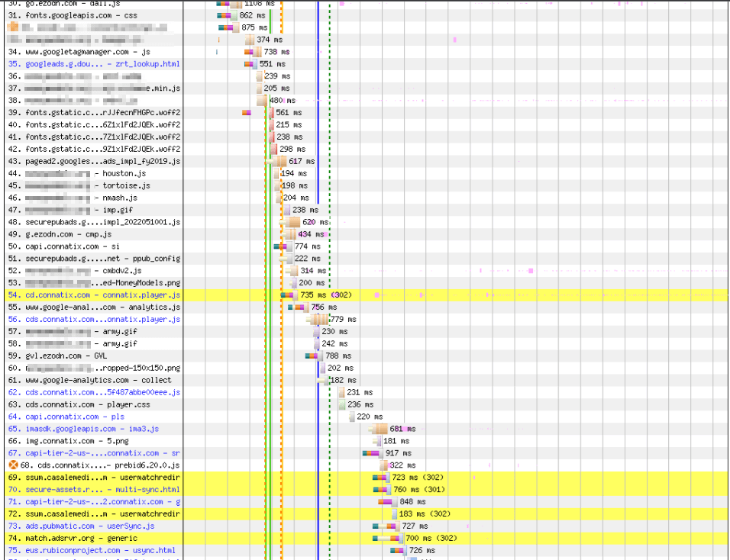Select row 34 www.googletagmanager.com js
Image resolution: width=730 pixels, height=560 pixels.
tap(79, 52)
